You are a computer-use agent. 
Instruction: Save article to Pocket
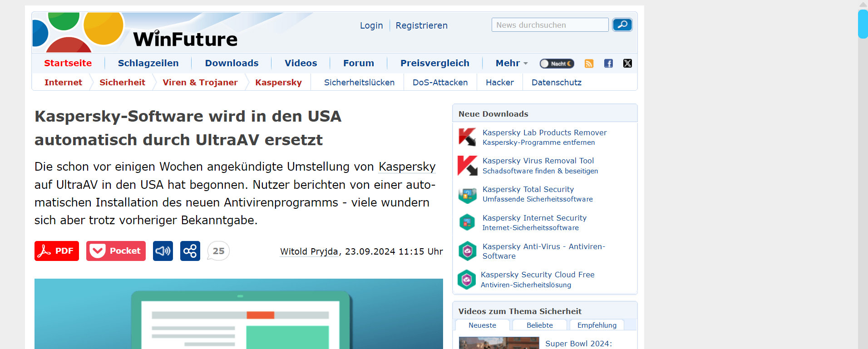click(116, 251)
